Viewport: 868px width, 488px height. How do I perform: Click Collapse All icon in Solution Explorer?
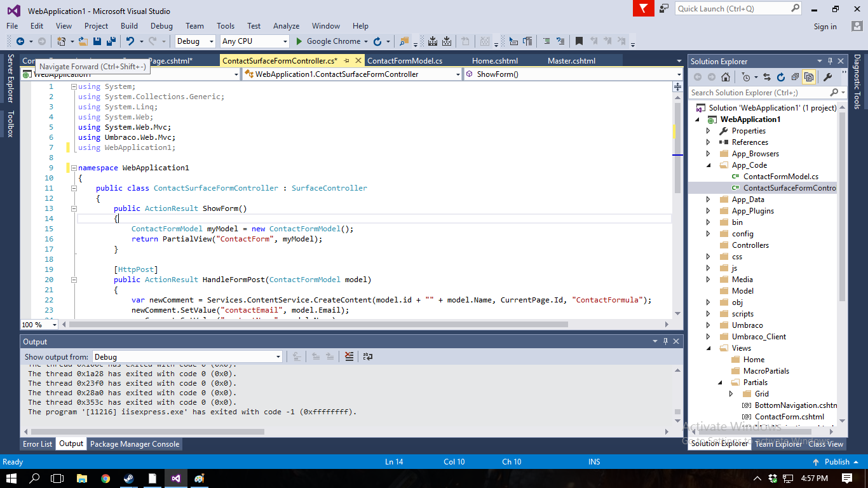pyautogui.click(x=795, y=77)
